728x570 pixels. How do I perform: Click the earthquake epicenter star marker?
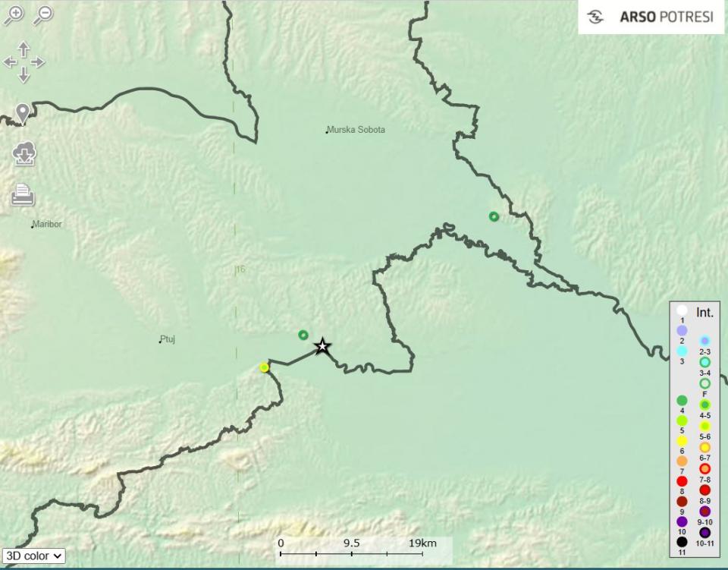coord(322,346)
